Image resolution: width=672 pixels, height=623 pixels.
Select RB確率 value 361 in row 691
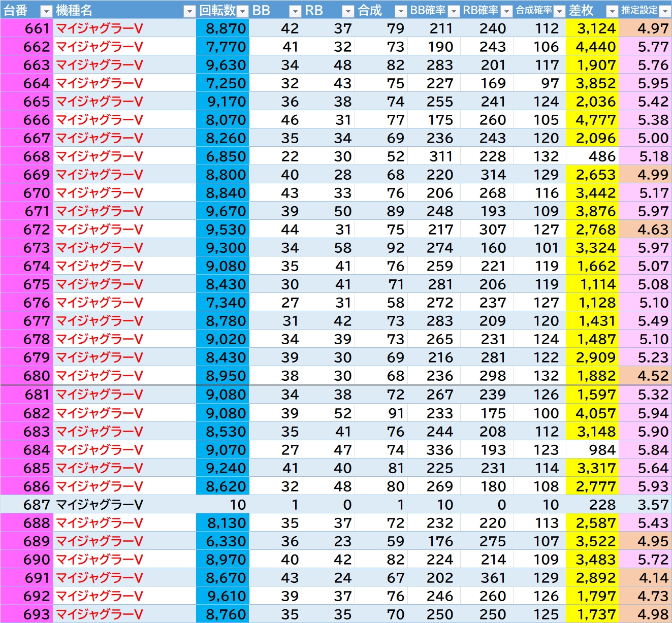487,578
